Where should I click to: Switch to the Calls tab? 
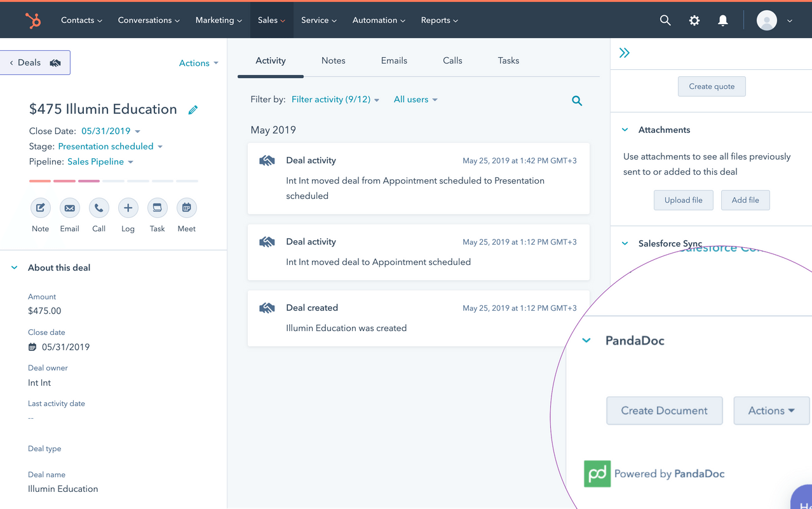(452, 60)
